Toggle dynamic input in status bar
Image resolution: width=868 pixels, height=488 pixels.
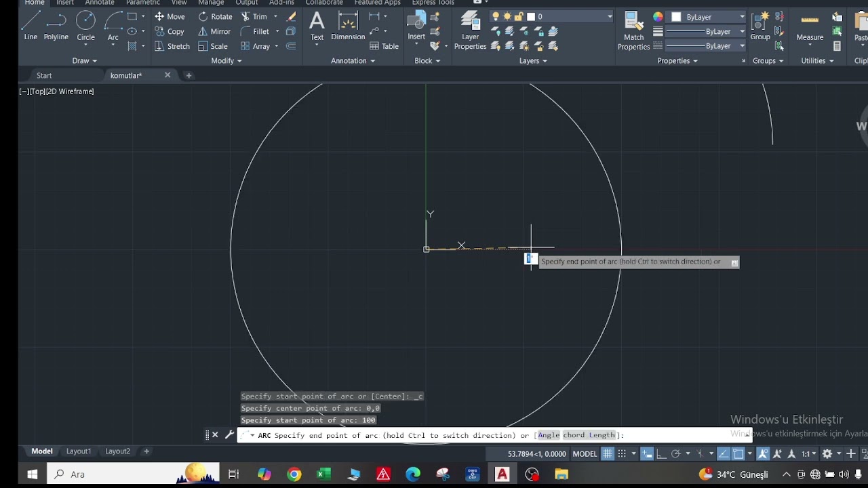pyautogui.click(x=647, y=454)
